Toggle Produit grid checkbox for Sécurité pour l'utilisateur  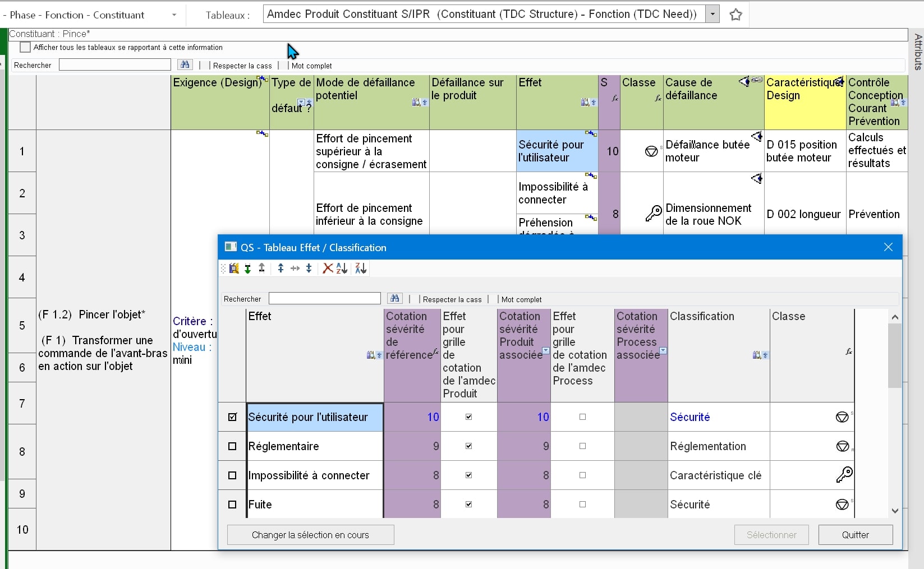[x=469, y=417]
